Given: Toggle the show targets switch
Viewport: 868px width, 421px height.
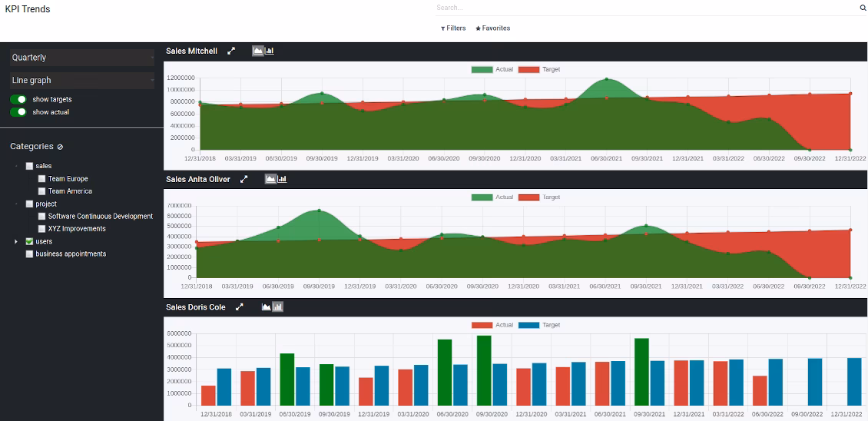Looking at the screenshot, I should pos(18,100).
